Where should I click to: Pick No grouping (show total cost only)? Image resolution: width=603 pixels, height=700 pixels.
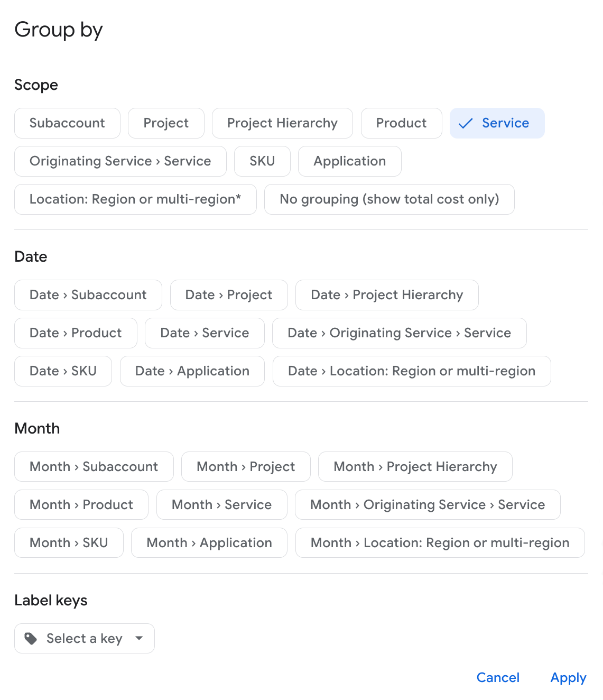(389, 199)
